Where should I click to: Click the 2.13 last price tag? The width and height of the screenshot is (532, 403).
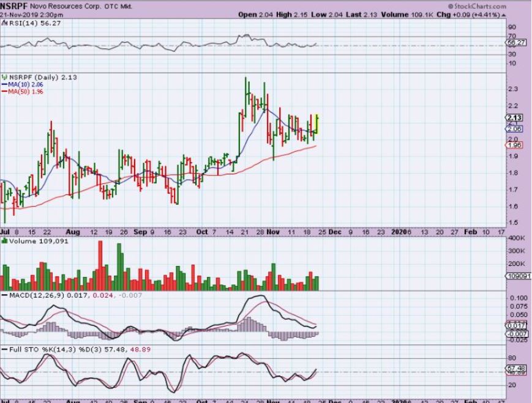tap(515, 118)
